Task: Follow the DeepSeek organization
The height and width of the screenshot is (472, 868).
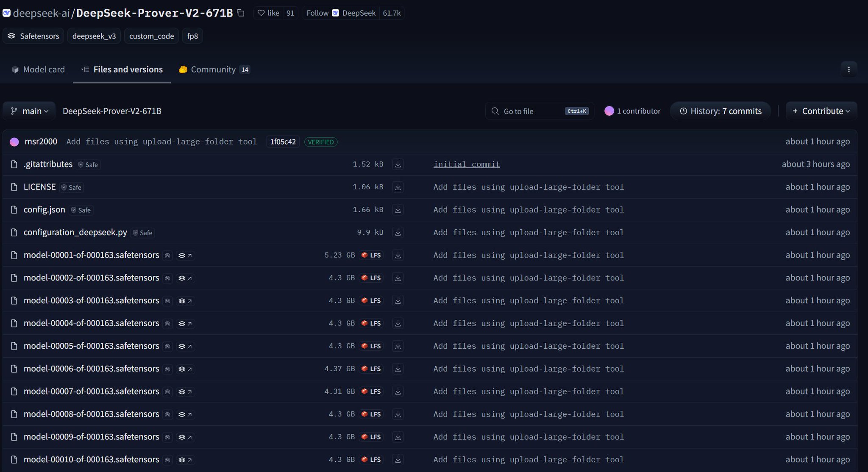Action: (341, 13)
